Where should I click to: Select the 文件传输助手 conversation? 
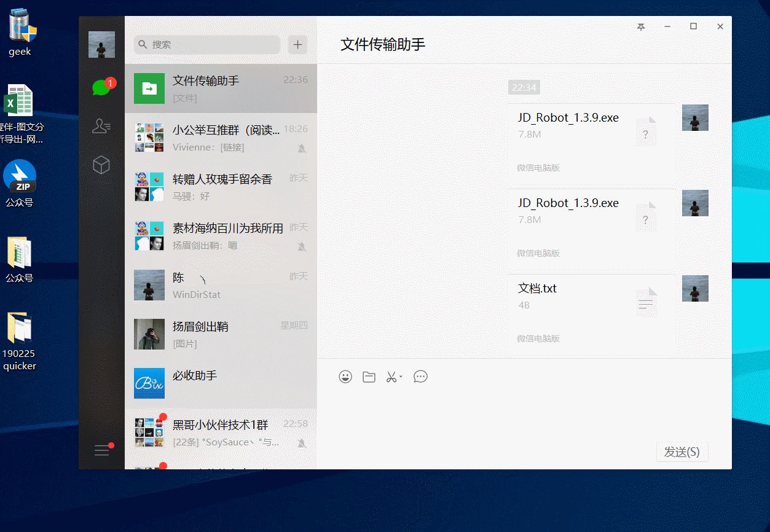(221, 88)
